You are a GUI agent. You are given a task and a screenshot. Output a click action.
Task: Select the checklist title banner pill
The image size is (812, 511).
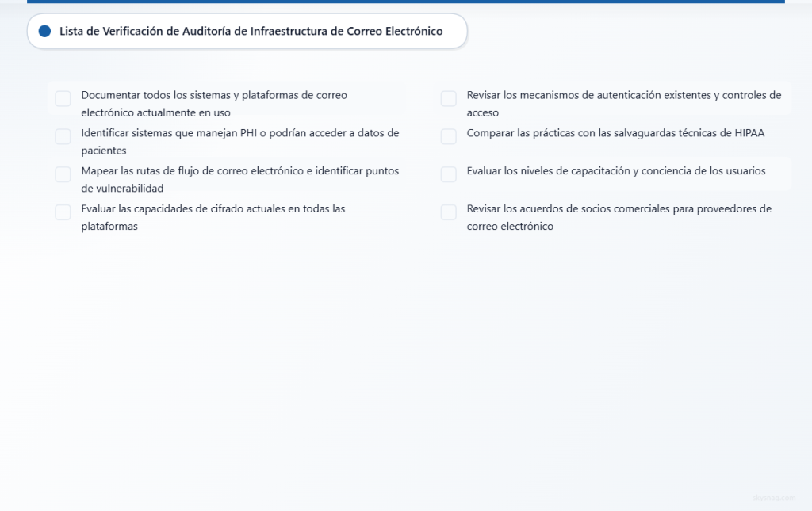click(x=247, y=31)
